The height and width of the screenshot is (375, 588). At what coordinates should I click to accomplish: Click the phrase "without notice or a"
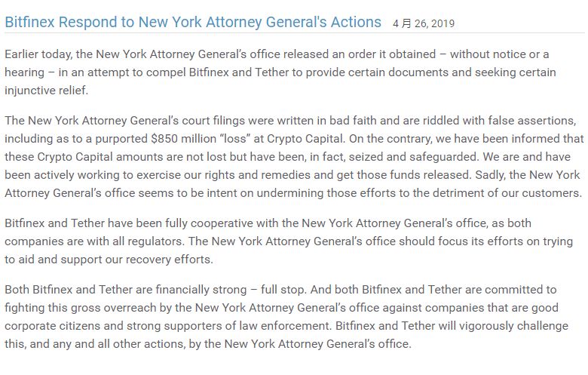pyautogui.click(x=500, y=54)
